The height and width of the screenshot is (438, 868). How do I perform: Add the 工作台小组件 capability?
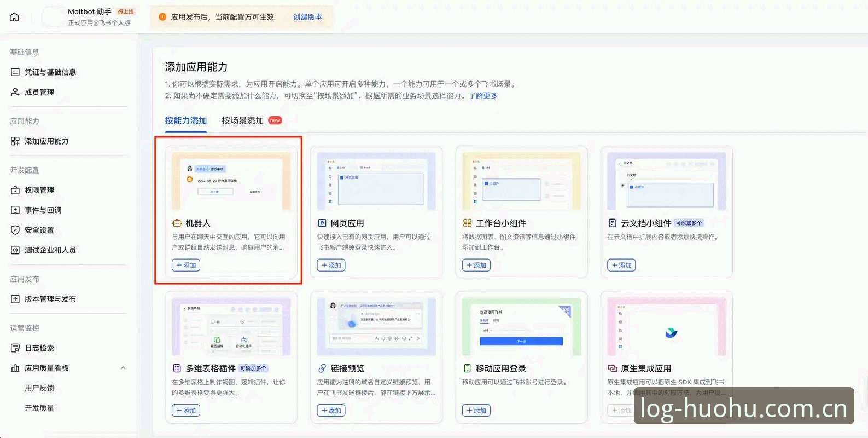coord(476,266)
